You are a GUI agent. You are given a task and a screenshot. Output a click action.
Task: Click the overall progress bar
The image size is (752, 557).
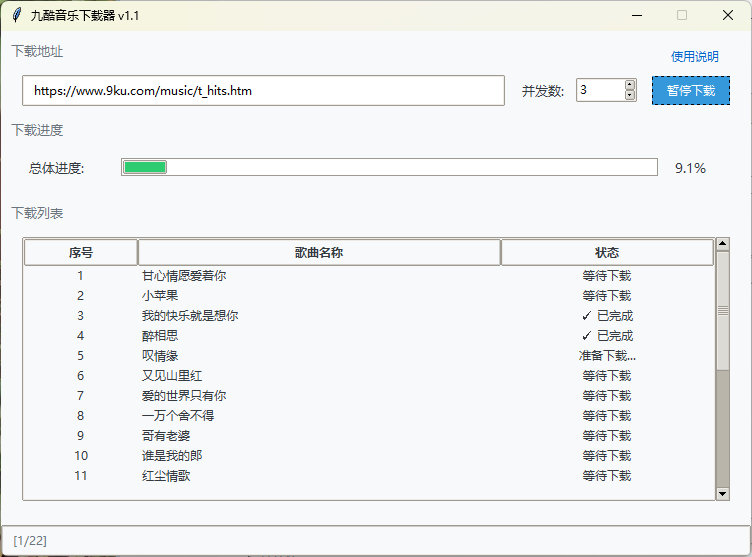[x=389, y=168]
